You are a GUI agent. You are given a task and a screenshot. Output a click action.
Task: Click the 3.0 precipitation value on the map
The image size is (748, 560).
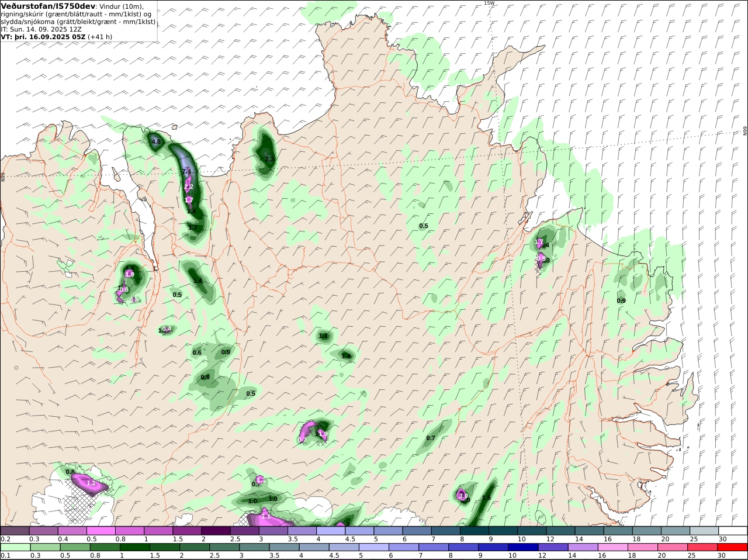(x=463, y=496)
